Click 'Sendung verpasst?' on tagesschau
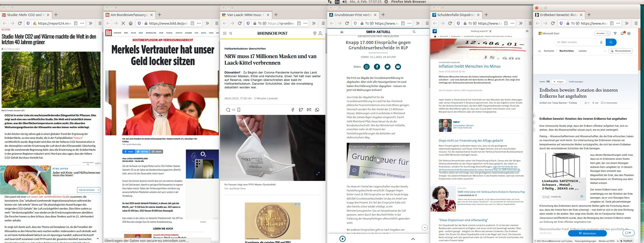The height and width of the screenshot is (243, 644). [481, 31]
